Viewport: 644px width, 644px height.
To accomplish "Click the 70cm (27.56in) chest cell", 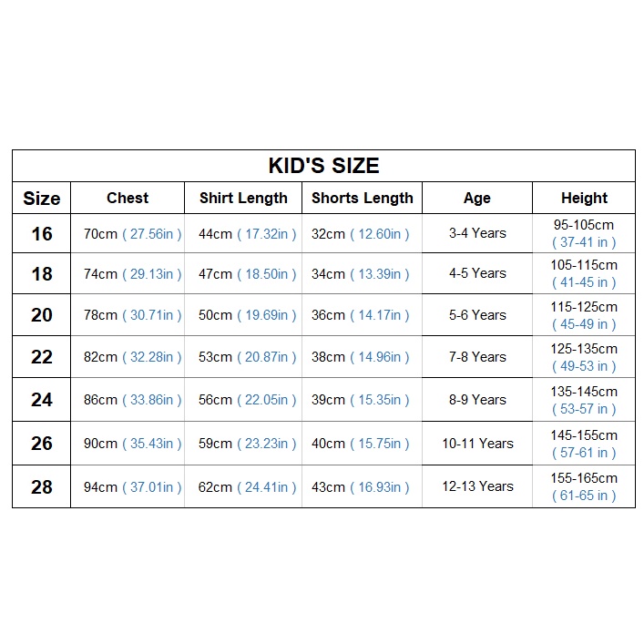I will tap(132, 234).
